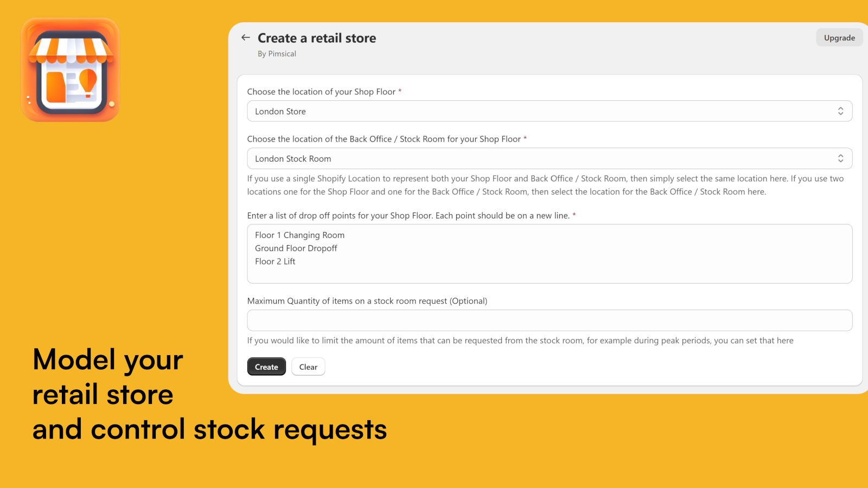Click the back arrow to exit store creation

(246, 37)
